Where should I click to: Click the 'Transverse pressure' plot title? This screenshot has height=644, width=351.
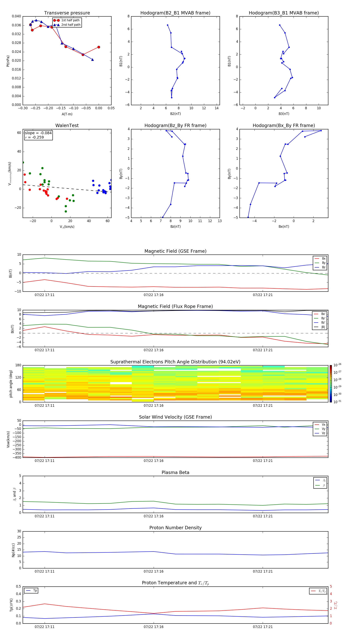coord(67,13)
